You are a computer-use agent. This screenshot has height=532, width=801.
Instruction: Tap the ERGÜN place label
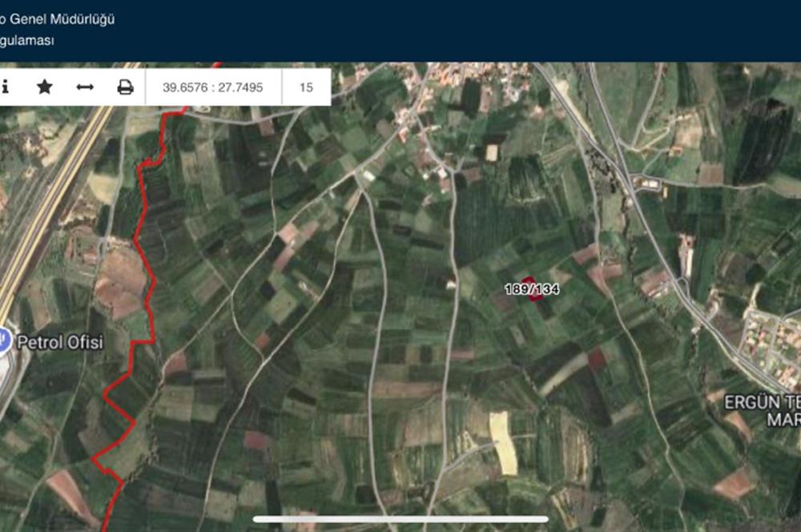click(762, 402)
